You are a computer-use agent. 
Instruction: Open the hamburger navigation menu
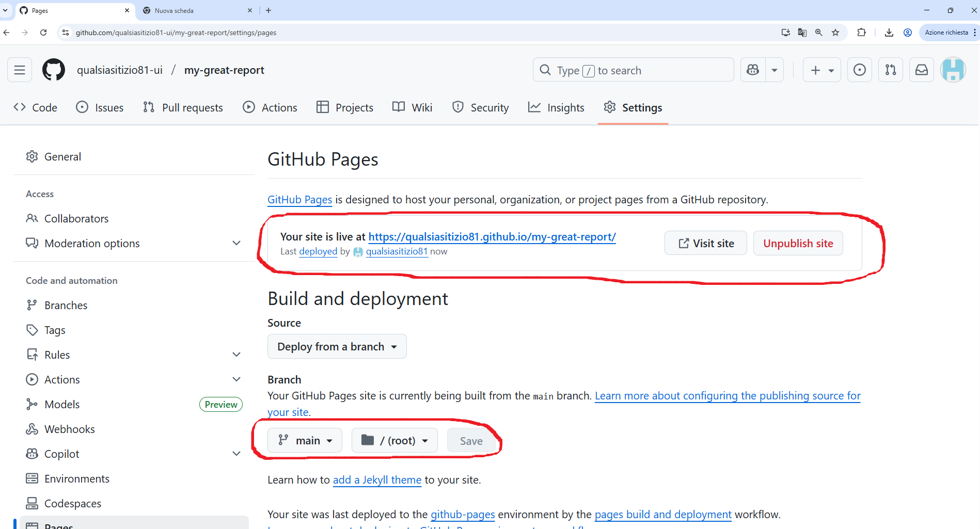tap(20, 70)
